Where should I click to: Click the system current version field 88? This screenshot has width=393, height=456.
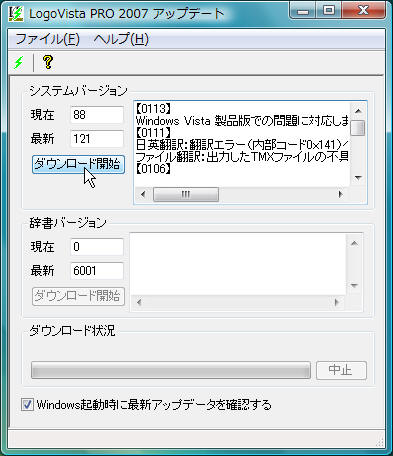[x=97, y=115]
